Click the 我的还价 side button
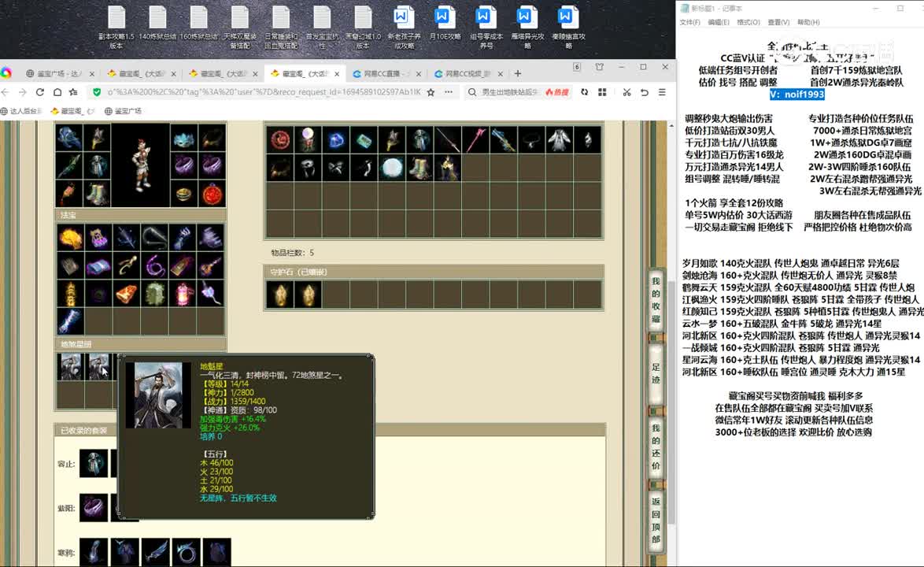Viewport: 924px width, 567px height. 656,447
